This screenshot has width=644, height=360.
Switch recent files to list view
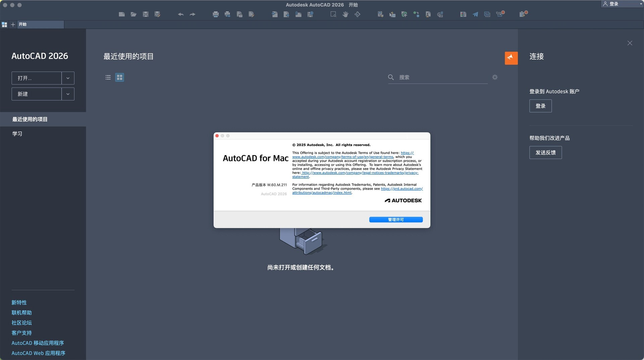coord(108,78)
